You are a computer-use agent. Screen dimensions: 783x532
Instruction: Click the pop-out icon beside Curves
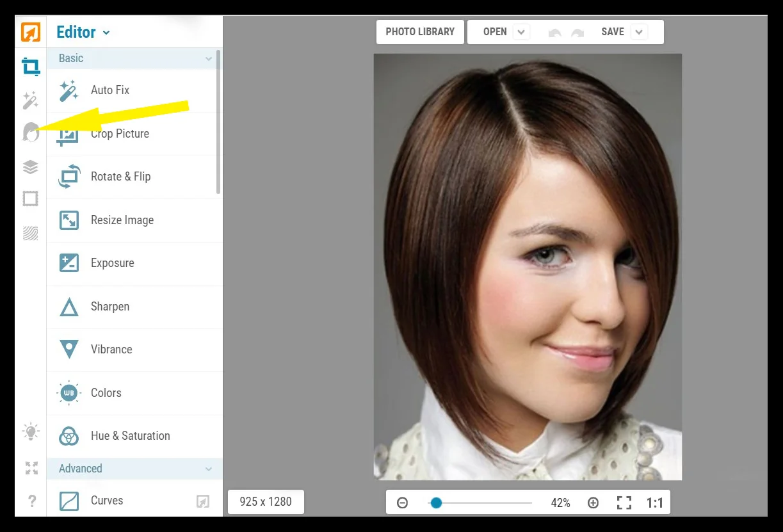203,502
